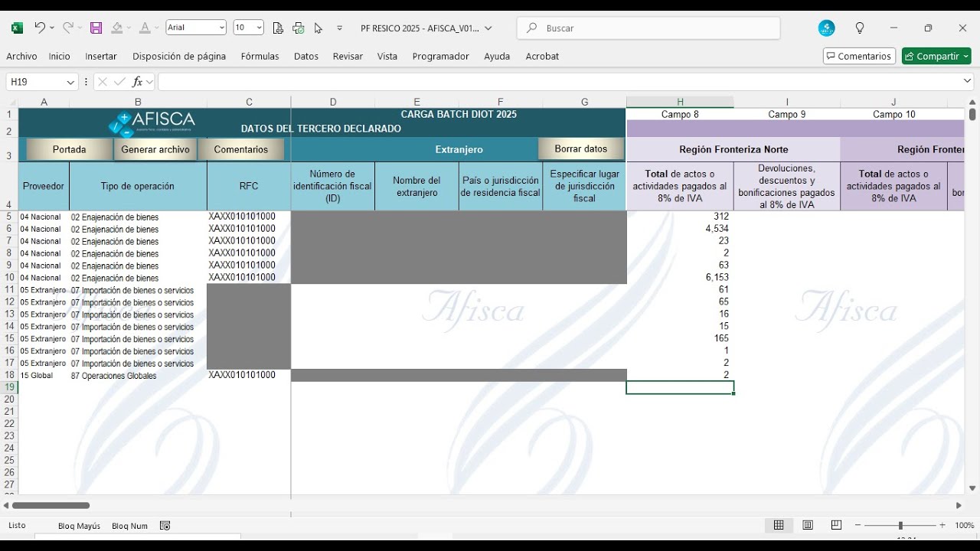980x551 pixels.
Task: Open the ribbon Comentarios pane button
Action: click(x=859, y=56)
